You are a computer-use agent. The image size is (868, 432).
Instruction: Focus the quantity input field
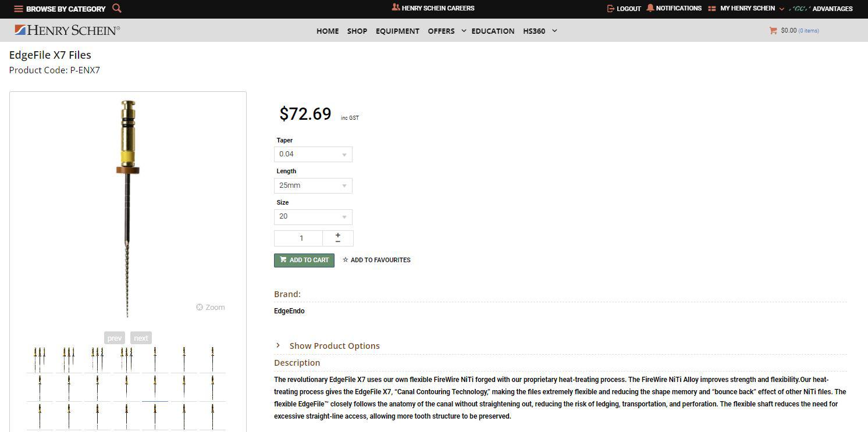298,238
